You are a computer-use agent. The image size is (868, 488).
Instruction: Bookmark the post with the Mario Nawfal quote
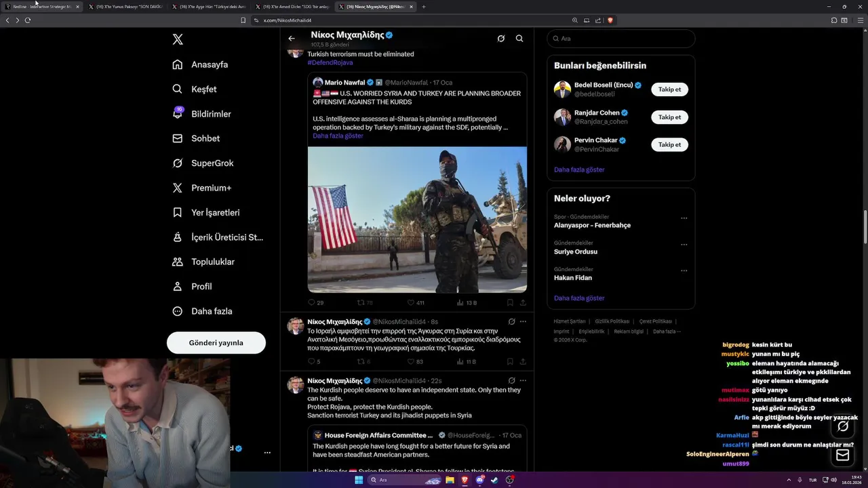(x=510, y=303)
